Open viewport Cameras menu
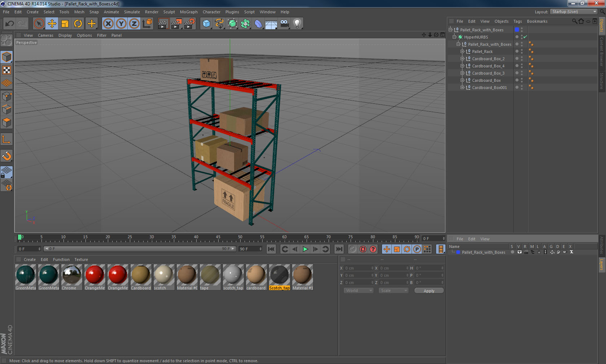 (45, 35)
